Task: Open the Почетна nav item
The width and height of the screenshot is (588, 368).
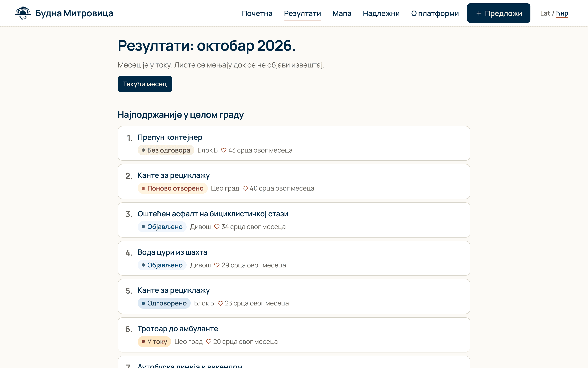Action: [257, 13]
